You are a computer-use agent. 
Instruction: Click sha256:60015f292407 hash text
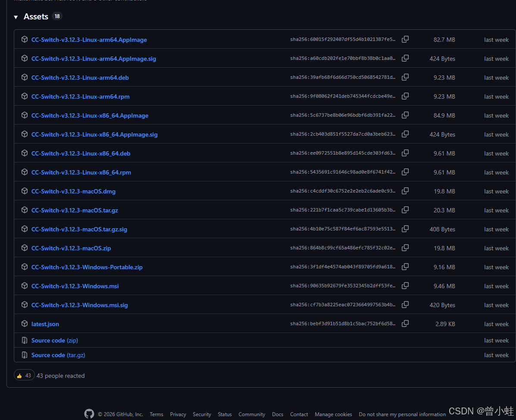click(343, 39)
